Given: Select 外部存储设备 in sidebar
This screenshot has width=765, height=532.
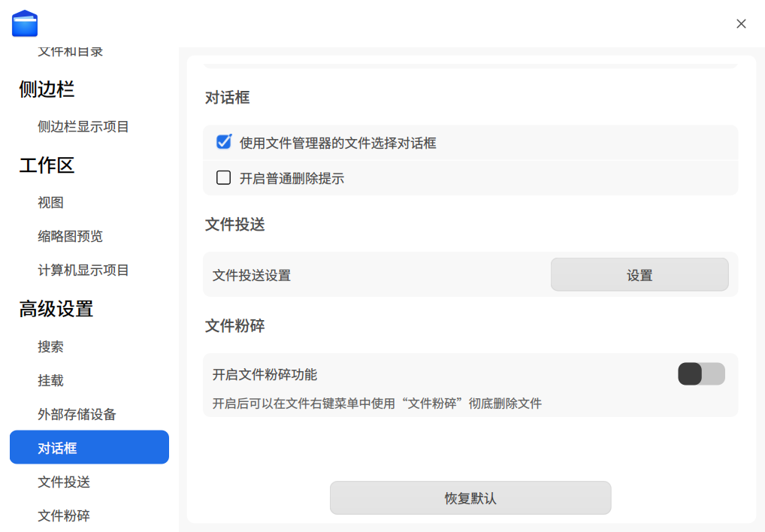Looking at the screenshot, I should 77,415.
